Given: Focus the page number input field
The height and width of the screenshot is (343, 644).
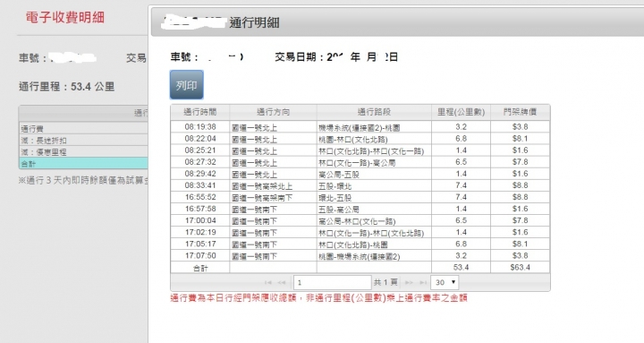Looking at the screenshot, I should 332,282.
